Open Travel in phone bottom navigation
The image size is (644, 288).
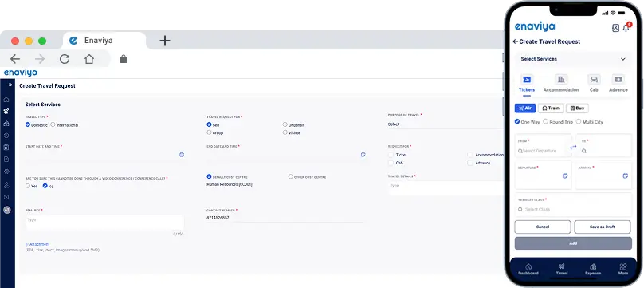(561, 269)
